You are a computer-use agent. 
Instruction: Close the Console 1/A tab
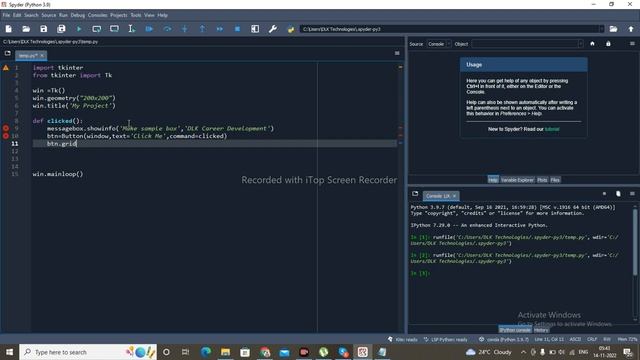(x=454, y=196)
